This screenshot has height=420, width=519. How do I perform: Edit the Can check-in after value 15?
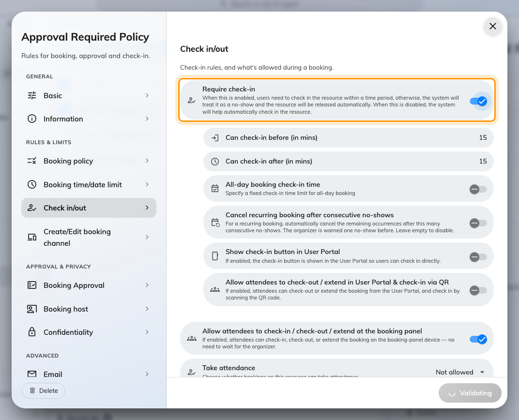click(x=483, y=161)
